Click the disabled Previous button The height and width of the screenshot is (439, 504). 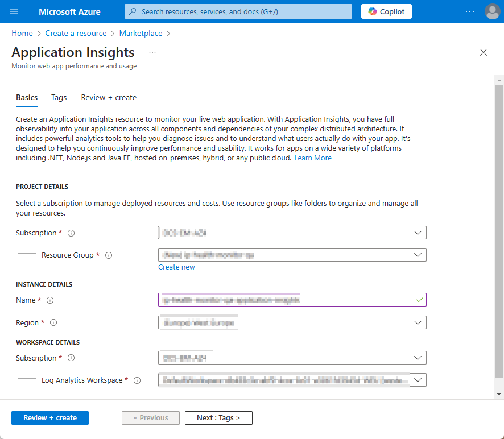click(x=150, y=418)
